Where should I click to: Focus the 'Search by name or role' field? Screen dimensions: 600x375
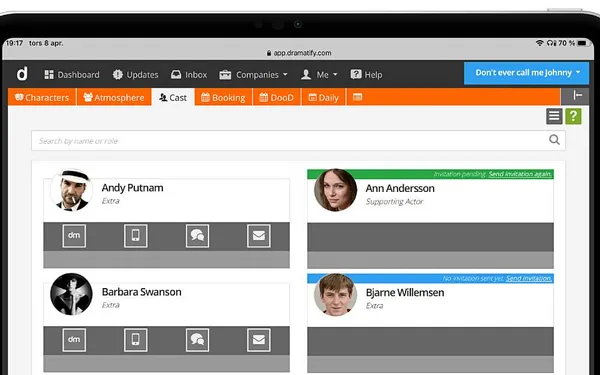point(298,140)
